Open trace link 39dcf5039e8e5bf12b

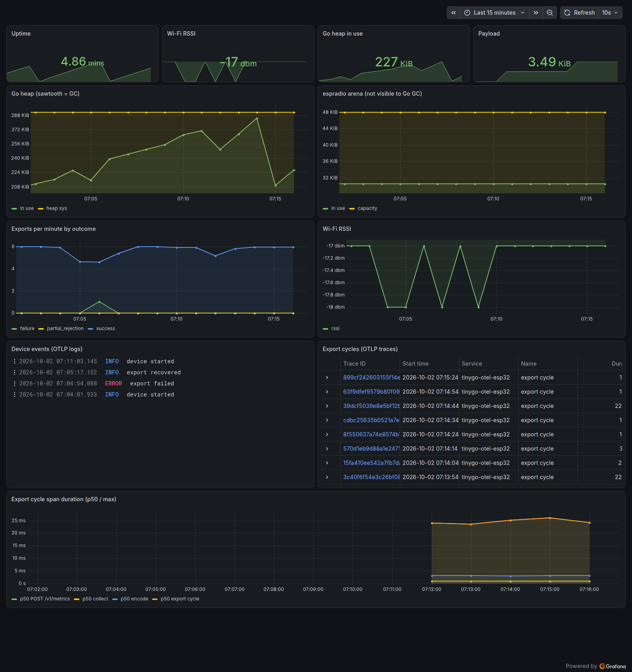click(371, 406)
